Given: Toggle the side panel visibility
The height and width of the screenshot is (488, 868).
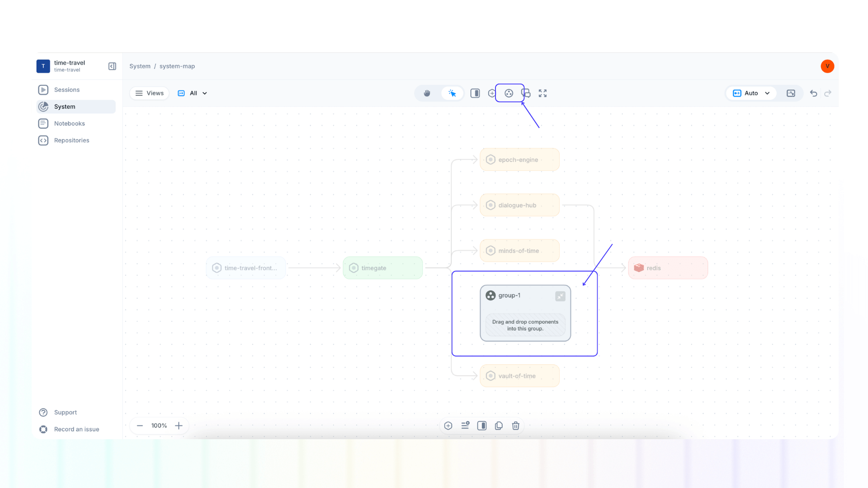Looking at the screenshot, I should (475, 93).
